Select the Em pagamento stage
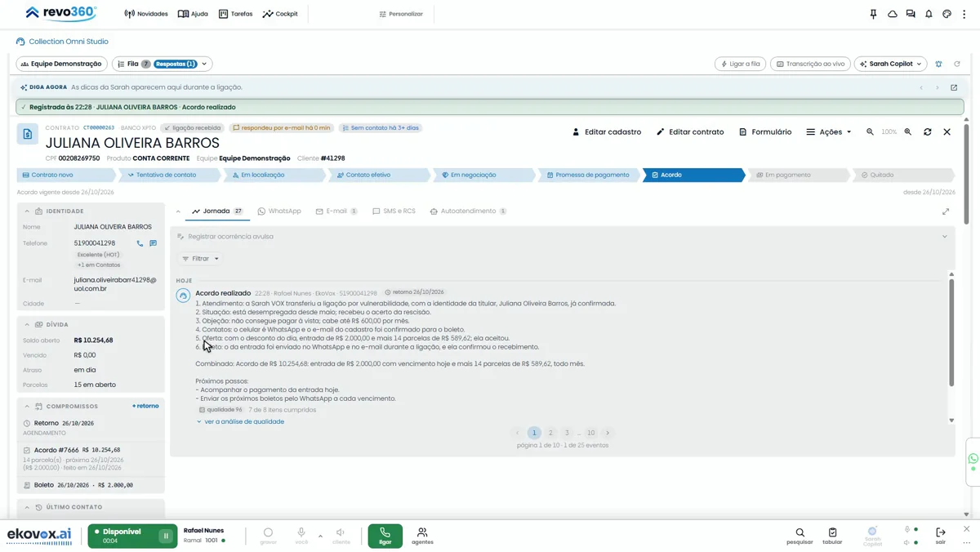The image size is (980, 552). click(x=799, y=175)
